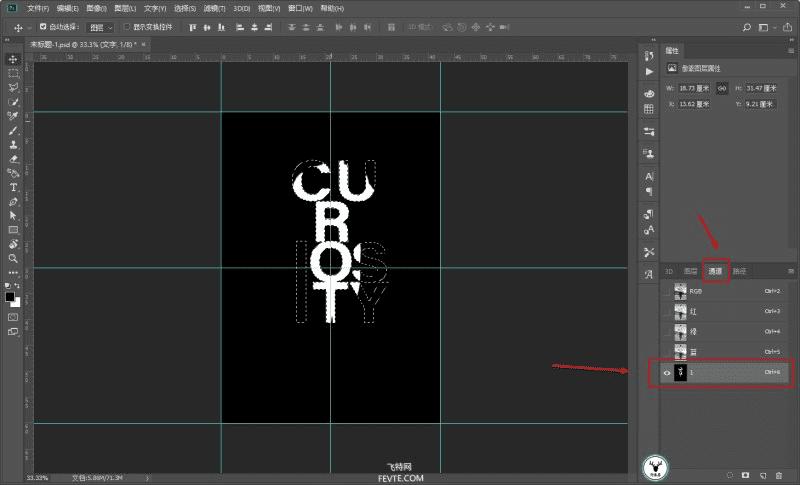Open the Filter menu
The height and width of the screenshot is (485, 800).
point(214,8)
